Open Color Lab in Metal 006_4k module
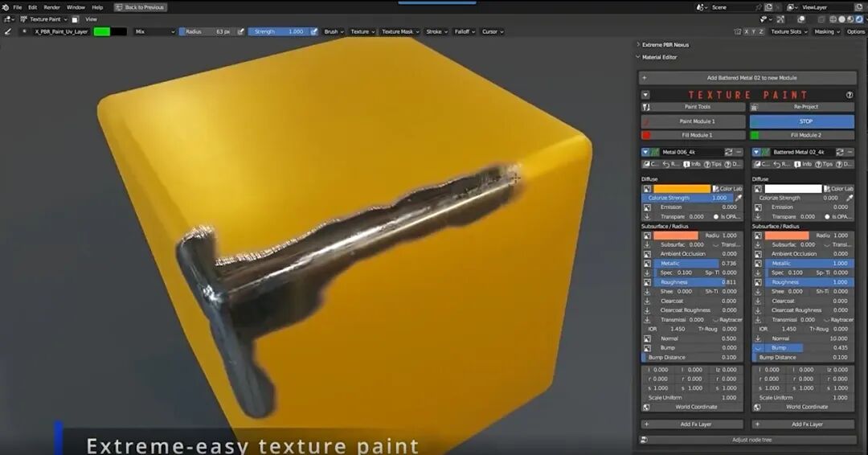The width and height of the screenshot is (868, 455). 727,189
